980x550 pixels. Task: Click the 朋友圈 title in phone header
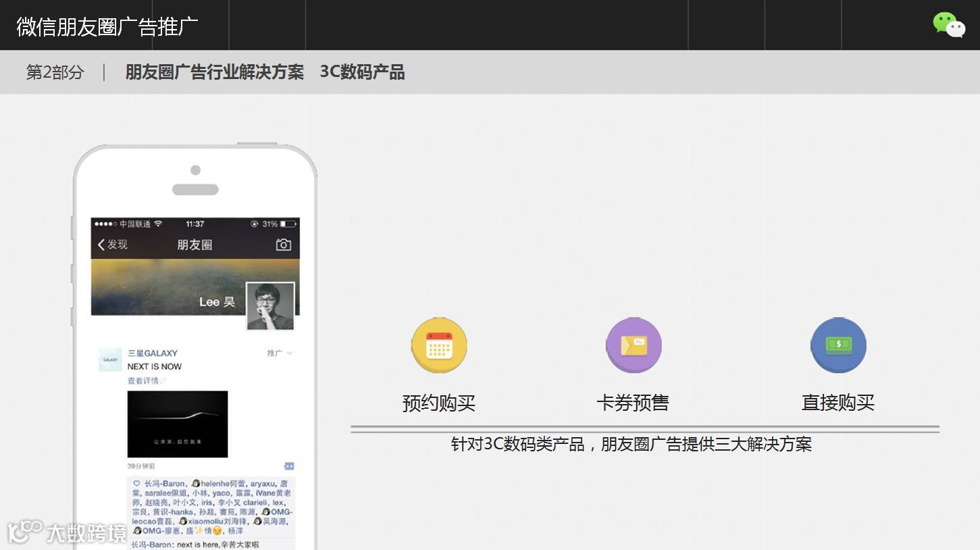coord(195,245)
